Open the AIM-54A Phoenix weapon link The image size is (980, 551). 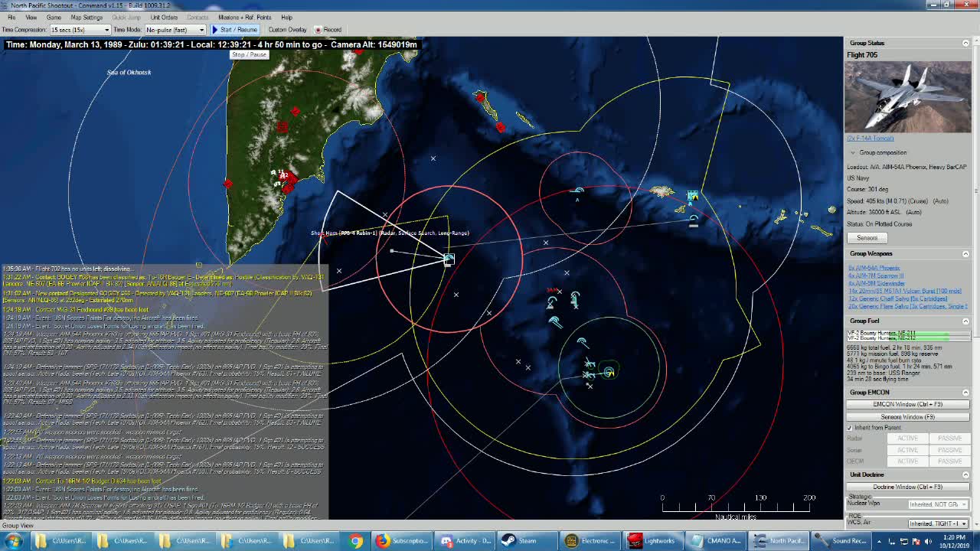pyautogui.click(x=874, y=269)
